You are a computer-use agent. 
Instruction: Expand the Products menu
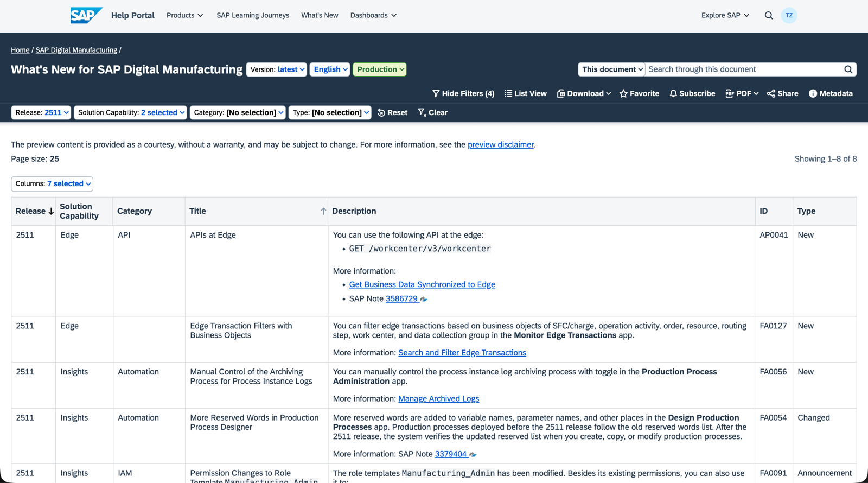(185, 15)
